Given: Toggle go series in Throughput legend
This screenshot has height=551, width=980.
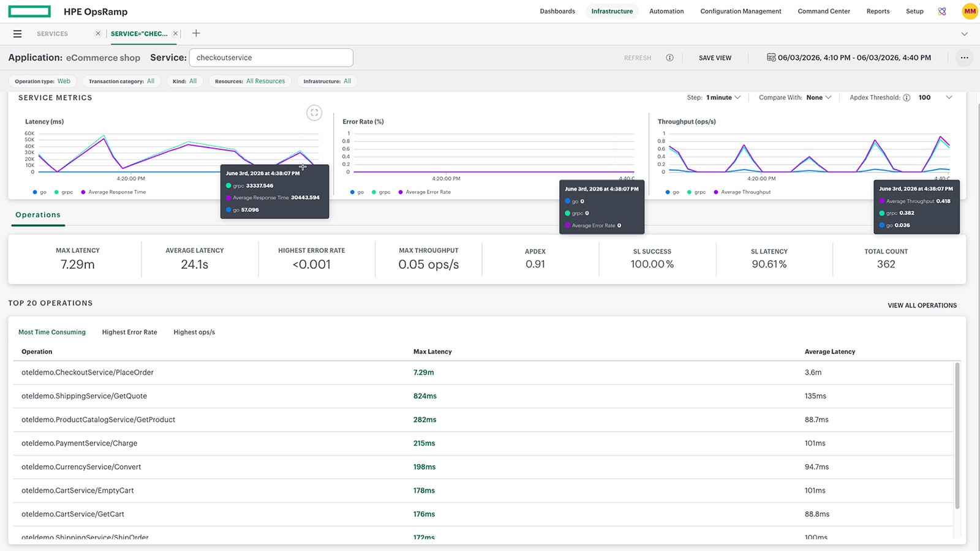Looking at the screenshot, I should (x=673, y=192).
